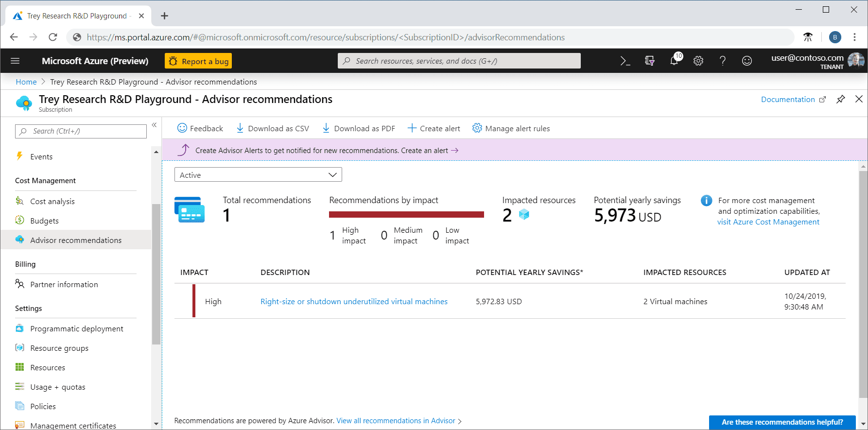Click the IMPACT column header
Screen dimensions: 868x430
[194, 273]
